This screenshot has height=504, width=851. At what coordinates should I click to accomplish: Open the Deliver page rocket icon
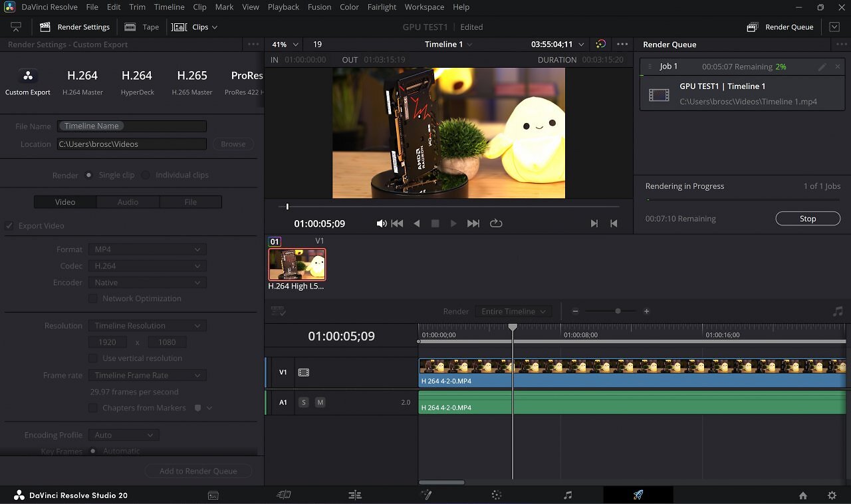(638, 495)
